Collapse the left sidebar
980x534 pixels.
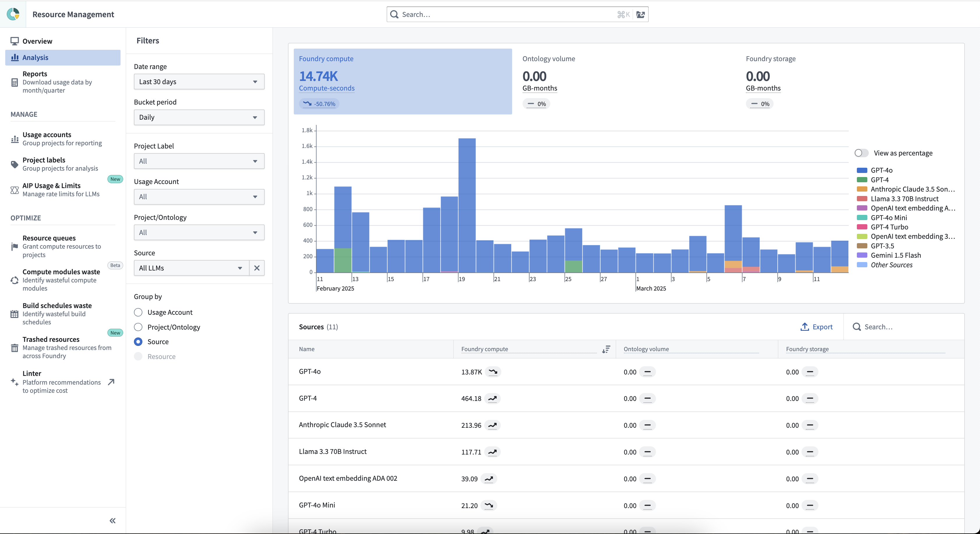112,521
